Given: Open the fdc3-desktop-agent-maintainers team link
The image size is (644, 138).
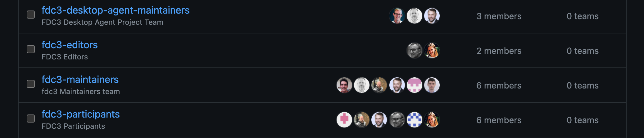Looking at the screenshot, I should point(116,10).
